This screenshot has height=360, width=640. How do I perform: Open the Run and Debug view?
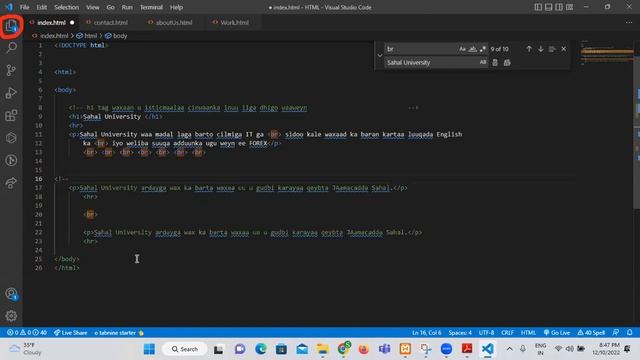tap(11, 93)
